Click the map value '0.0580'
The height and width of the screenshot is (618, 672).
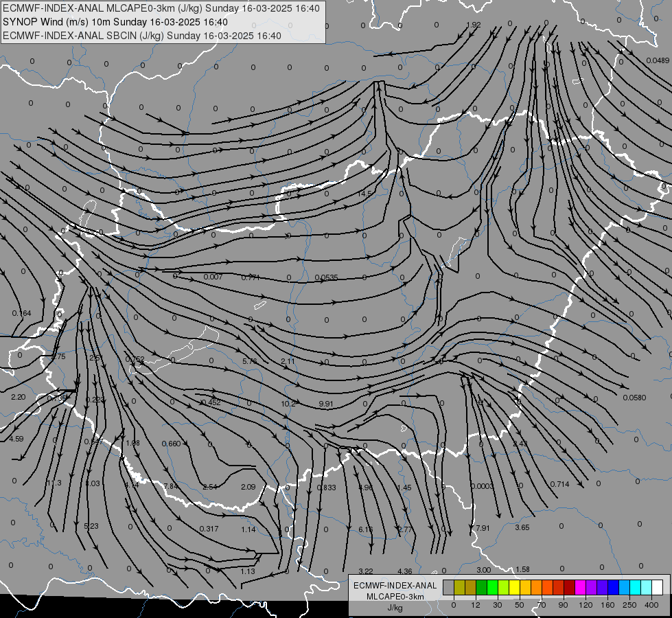click(634, 398)
